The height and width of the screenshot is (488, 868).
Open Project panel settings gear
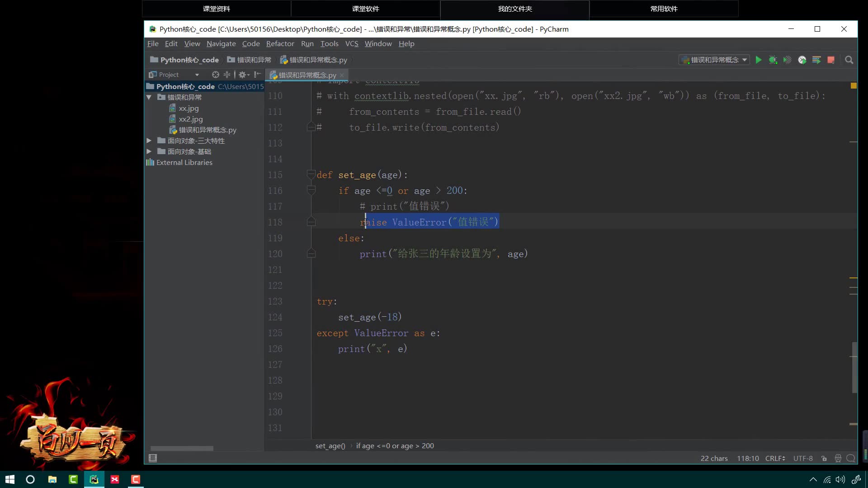click(x=243, y=75)
